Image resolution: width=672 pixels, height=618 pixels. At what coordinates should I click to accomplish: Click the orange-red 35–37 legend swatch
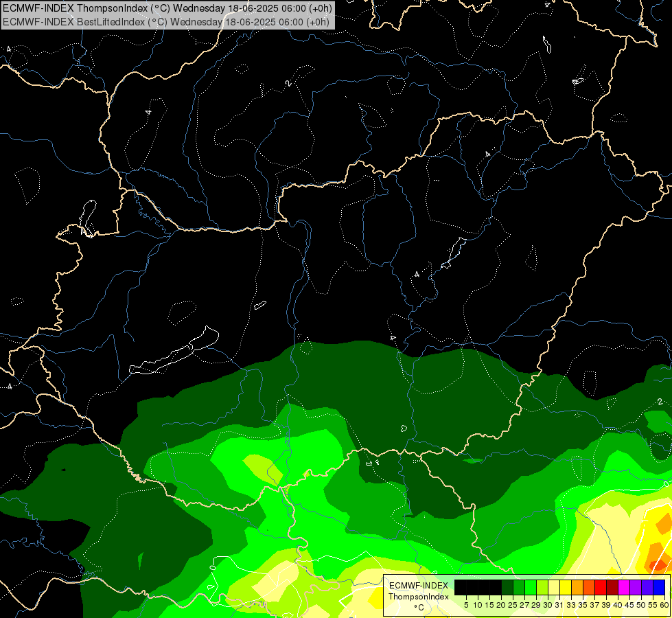[x=589, y=587]
